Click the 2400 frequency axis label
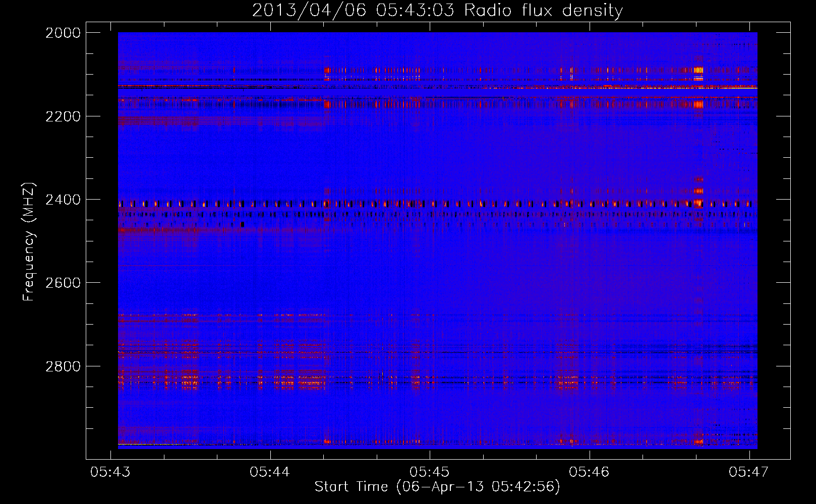 (x=63, y=200)
